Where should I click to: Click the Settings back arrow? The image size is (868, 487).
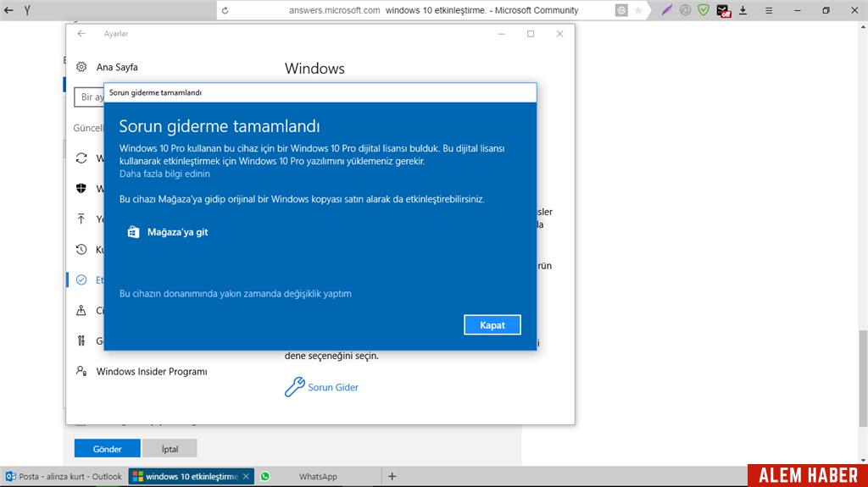pos(81,34)
